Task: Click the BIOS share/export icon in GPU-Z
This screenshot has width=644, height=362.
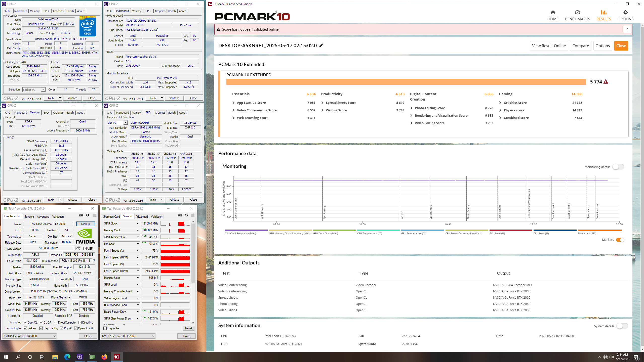Action: click(77, 248)
